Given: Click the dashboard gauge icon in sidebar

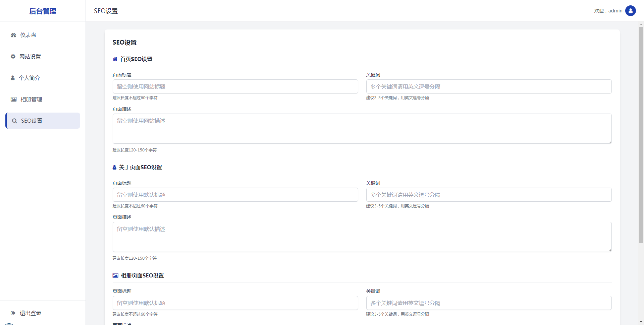Looking at the screenshot, I should [13, 35].
